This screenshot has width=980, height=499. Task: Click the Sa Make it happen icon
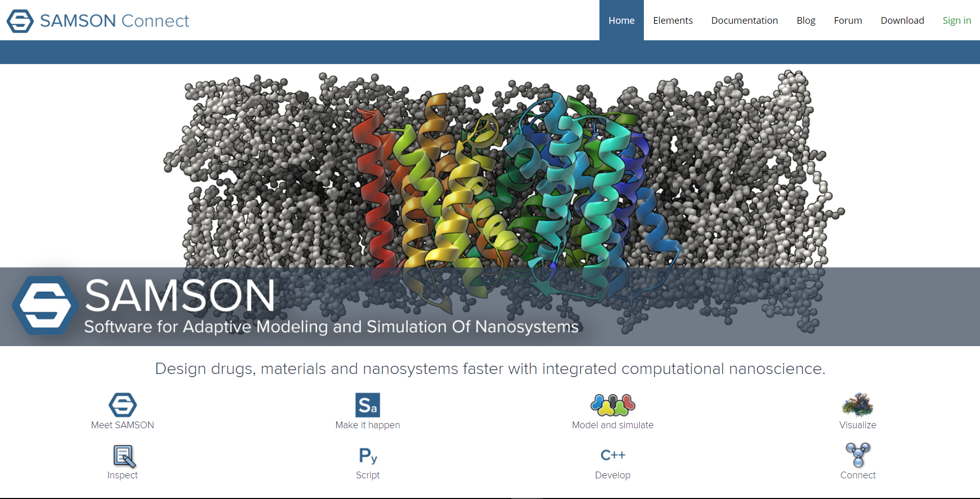tap(368, 405)
